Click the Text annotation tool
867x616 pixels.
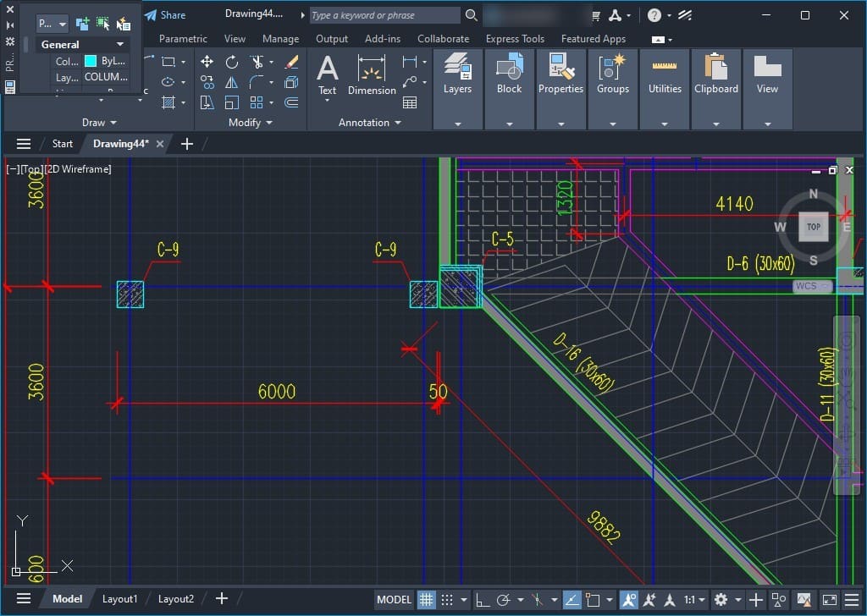click(x=327, y=75)
